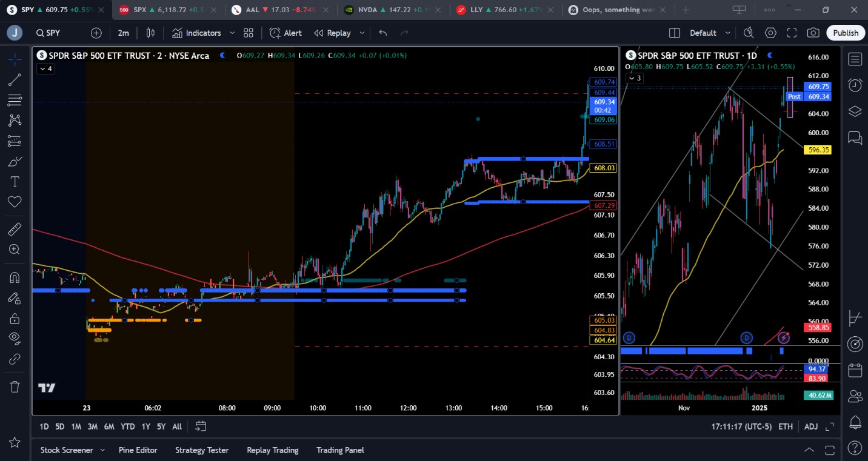Open the layout setup split icon
Screen dimensions: 868x461
(x=675, y=33)
